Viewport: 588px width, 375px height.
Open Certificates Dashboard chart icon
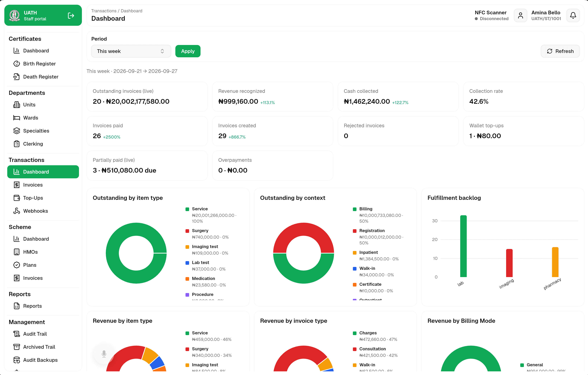tap(17, 51)
